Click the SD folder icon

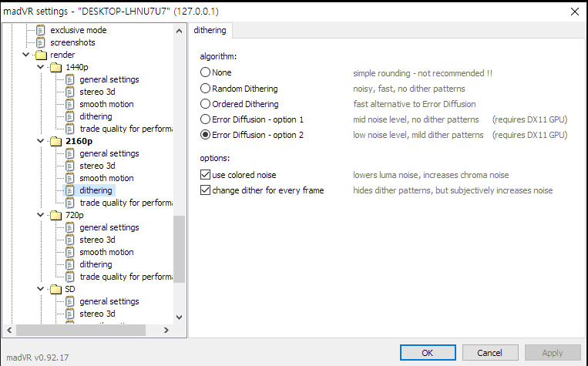coord(55,289)
